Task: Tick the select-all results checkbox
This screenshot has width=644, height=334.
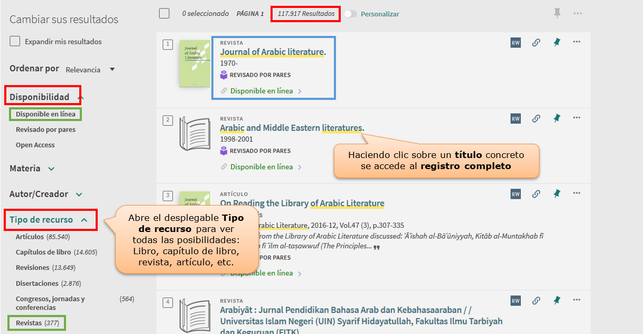Action: 164,14
